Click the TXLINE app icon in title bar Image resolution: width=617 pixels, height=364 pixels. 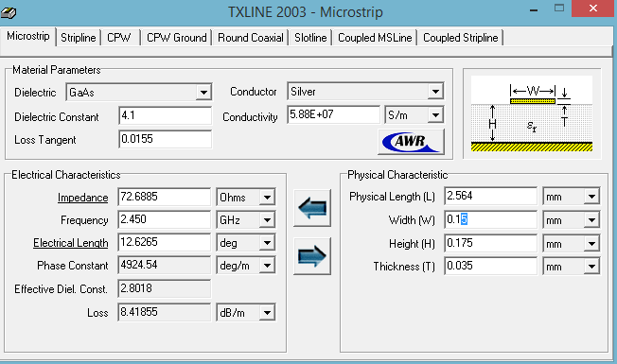click(x=9, y=13)
